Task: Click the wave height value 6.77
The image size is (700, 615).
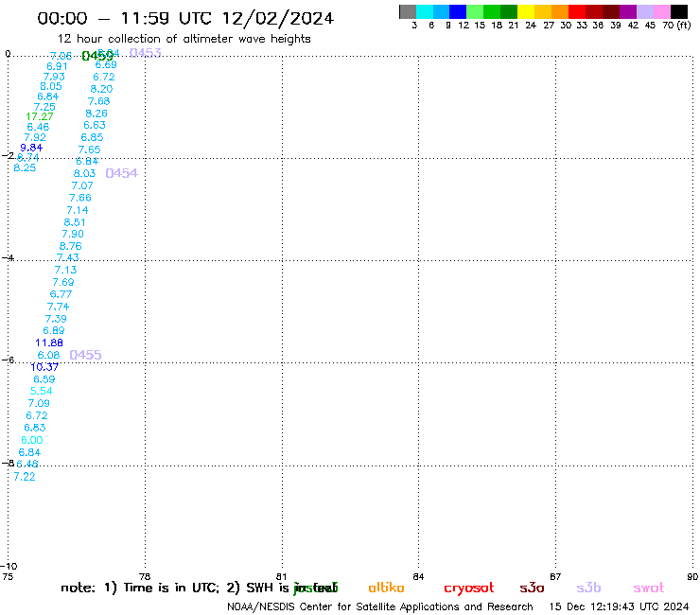Action: pos(61,294)
